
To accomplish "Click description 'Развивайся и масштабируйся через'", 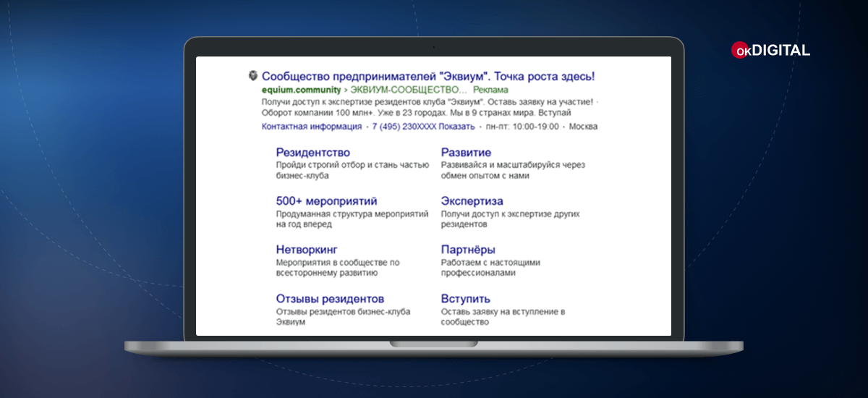I will [513, 165].
